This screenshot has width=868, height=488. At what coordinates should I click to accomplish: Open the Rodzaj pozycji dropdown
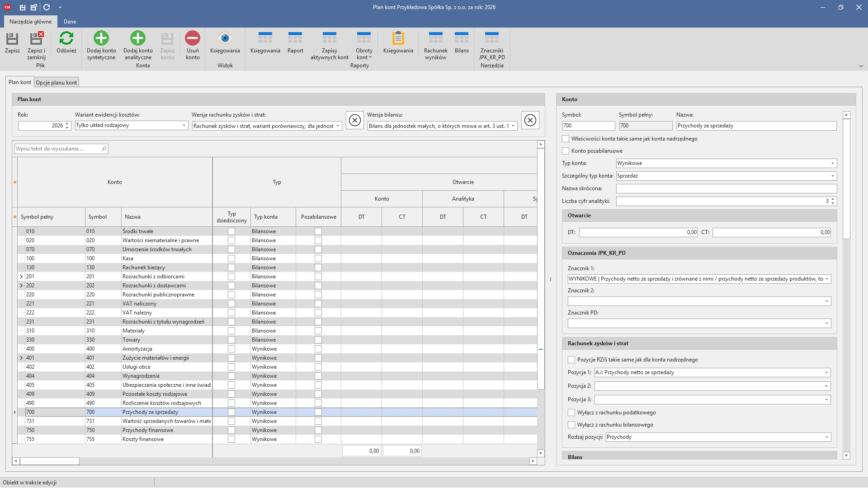827,437
